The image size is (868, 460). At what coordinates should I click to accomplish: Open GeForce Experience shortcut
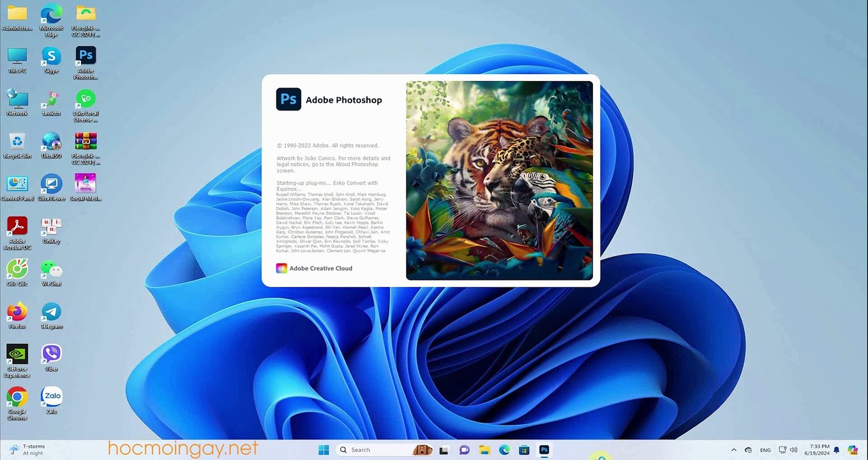pos(17,361)
